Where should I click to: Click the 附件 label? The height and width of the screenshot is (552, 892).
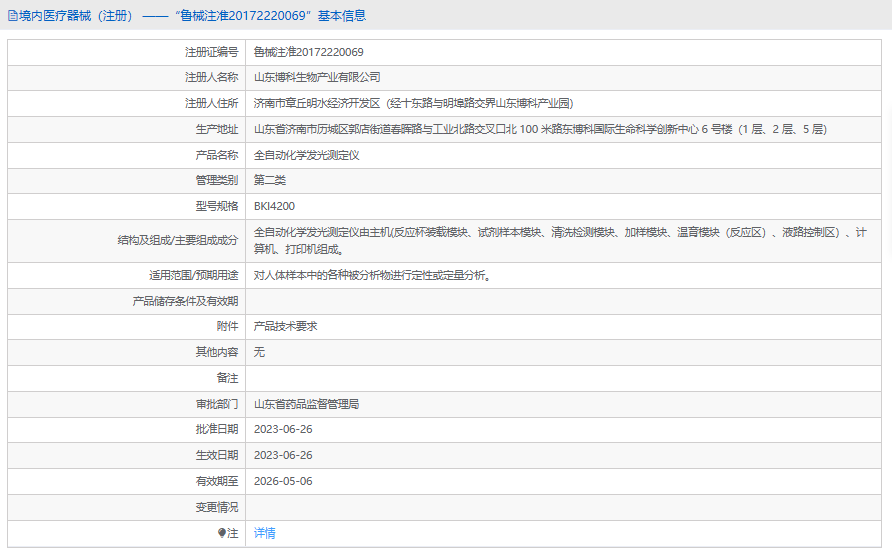click(228, 327)
